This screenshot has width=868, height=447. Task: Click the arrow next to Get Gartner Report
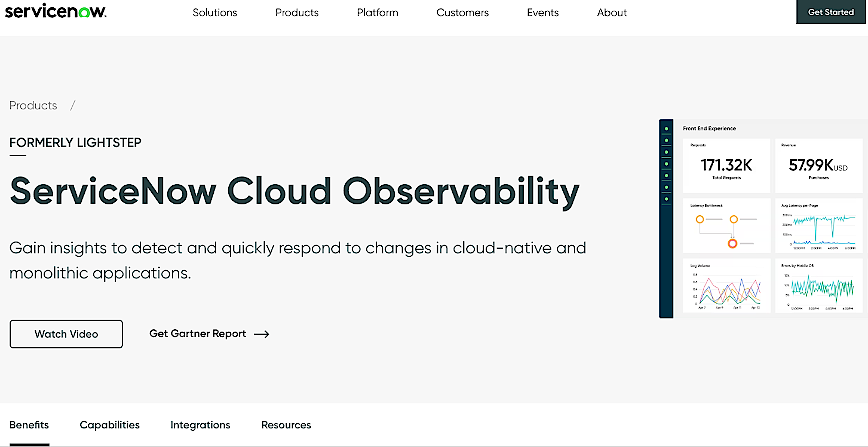261,334
